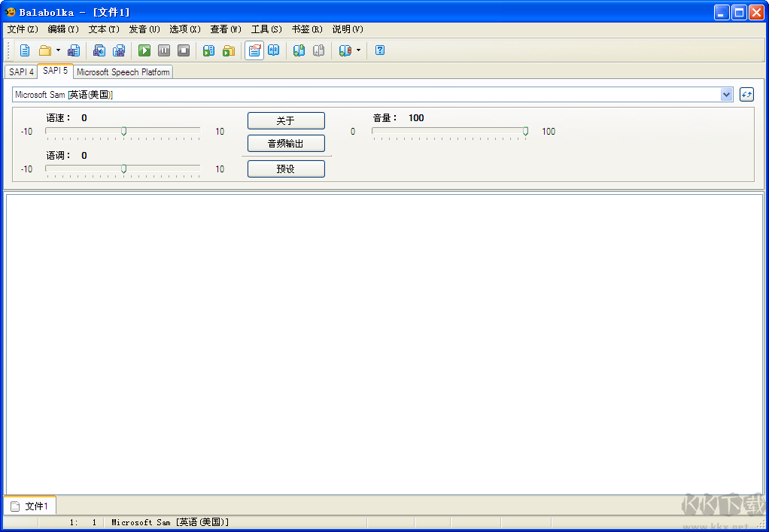769x532 pixels.
Task: Open the 工具 menu
Action: tap(265, 29)
